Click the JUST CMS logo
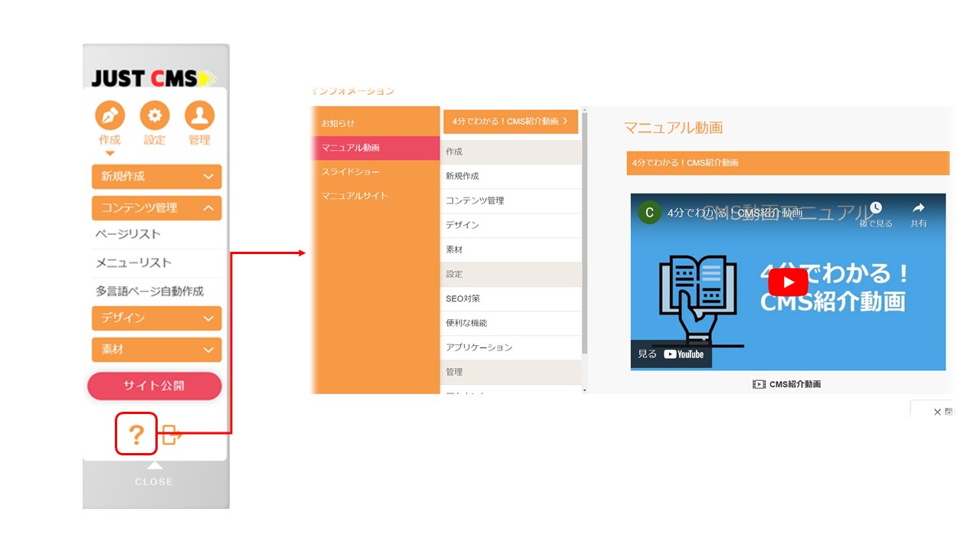Image resolution: width=980 pixels, height=551 pixels. (155, 78)
